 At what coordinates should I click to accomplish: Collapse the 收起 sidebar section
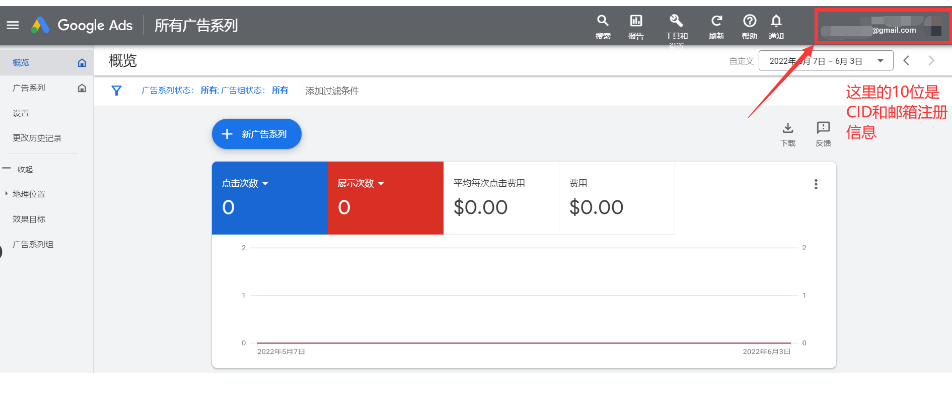tap(20, 169)
